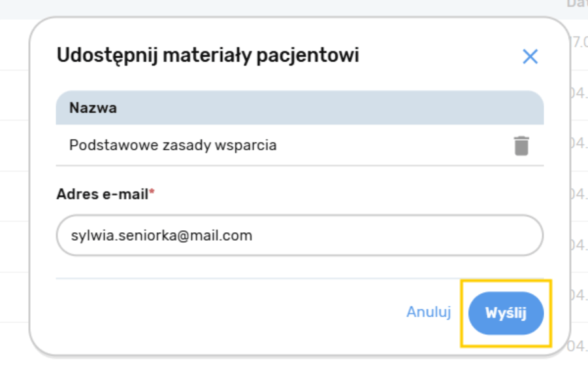Focus the Adres e-mail input field
Screen dimensions: 588x365
tap(299, 235)
